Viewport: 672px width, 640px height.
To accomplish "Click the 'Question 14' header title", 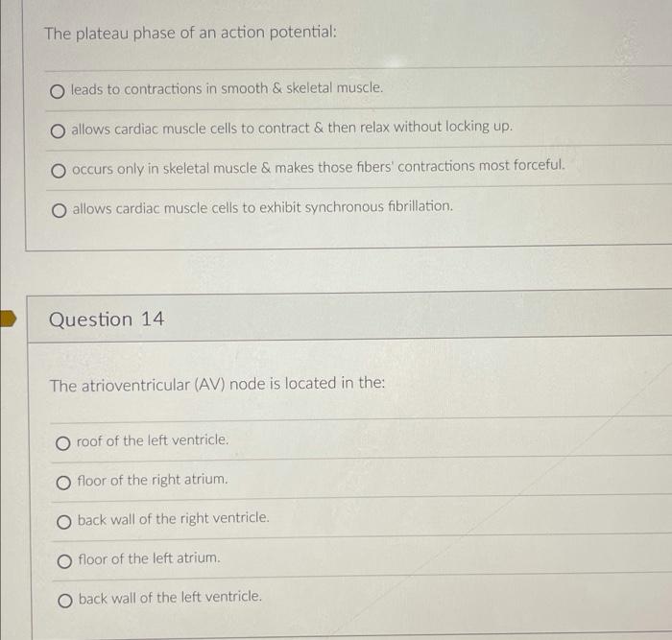I will coord(107,320).
